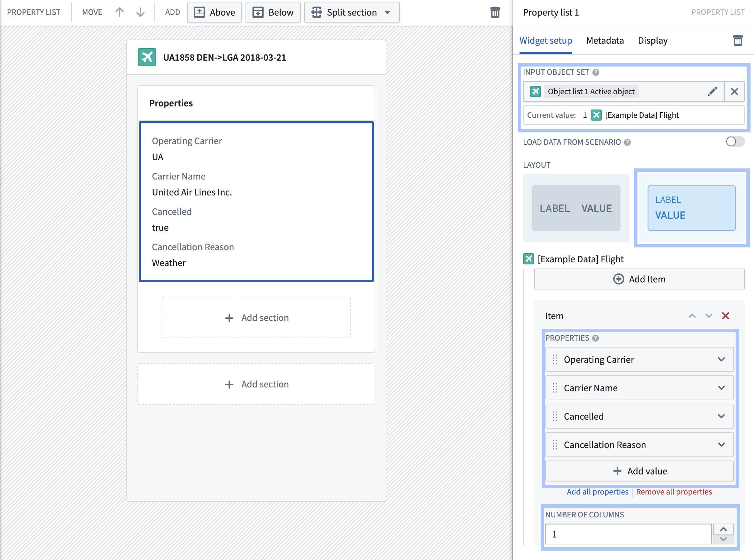This screenshot has width=754, height=560.
Task: Edit the input object set pencil icon
Action: click(712, 91)
